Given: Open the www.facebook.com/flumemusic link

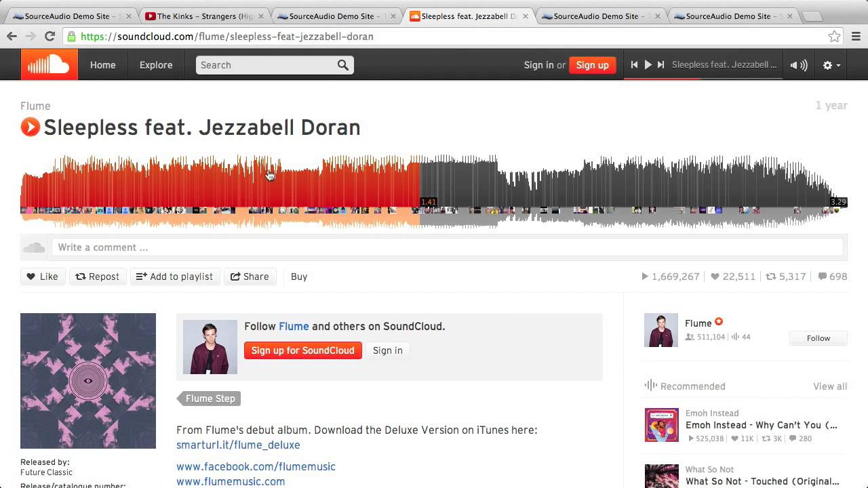Looking at the screenshot, I should tap(256, 466).
